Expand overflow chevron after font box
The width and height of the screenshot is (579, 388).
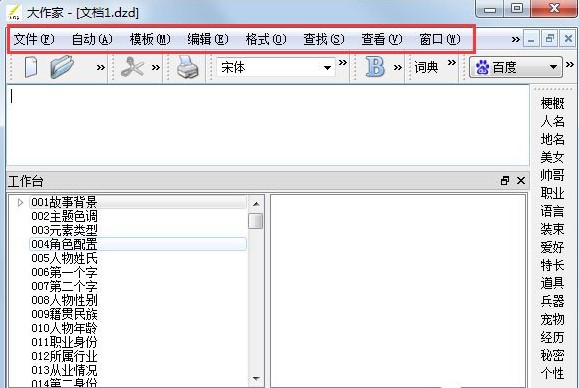pos(343,62)
